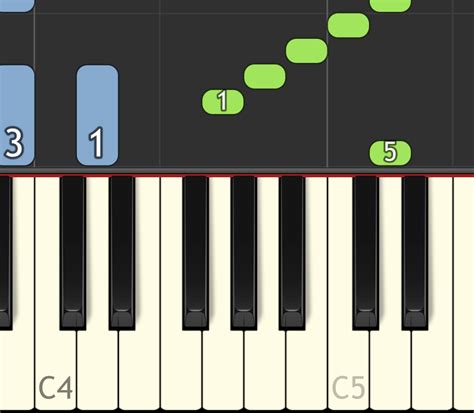474x413 pixels.
Task: Click the F#4 black key
Action: click(196, 253)
